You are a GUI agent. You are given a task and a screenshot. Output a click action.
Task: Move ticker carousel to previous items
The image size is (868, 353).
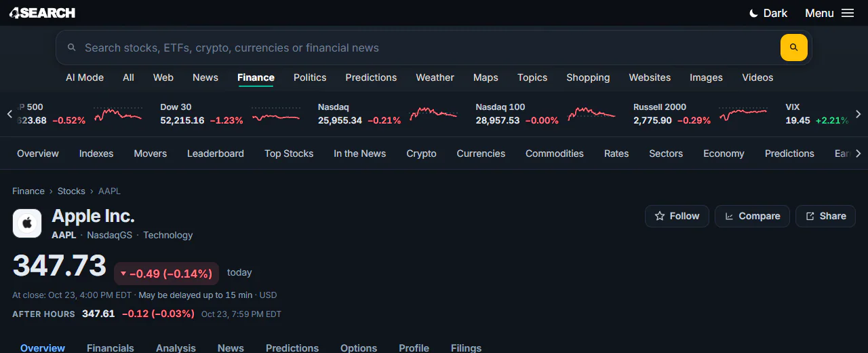[9, 114]
